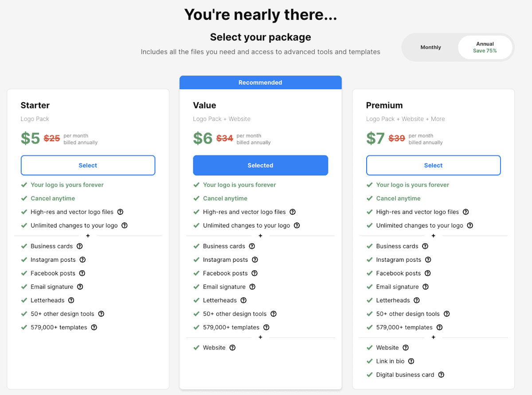Show info for Digital business card
The image size is (532, 395).
[441, 375]
